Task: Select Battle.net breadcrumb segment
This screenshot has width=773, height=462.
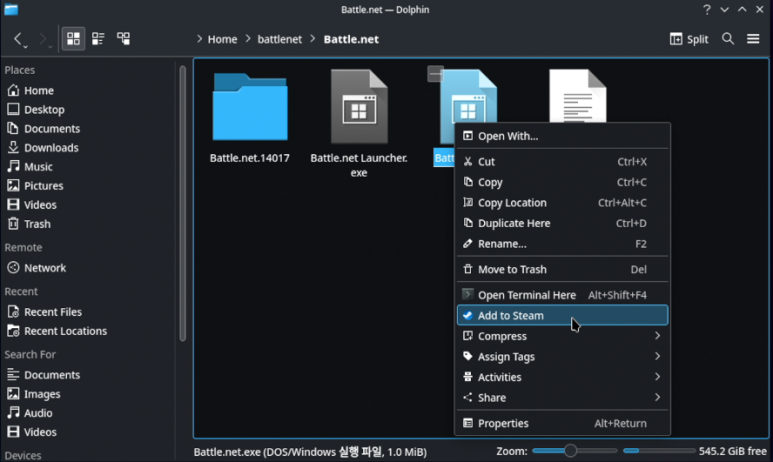Action: coord(351,39)
